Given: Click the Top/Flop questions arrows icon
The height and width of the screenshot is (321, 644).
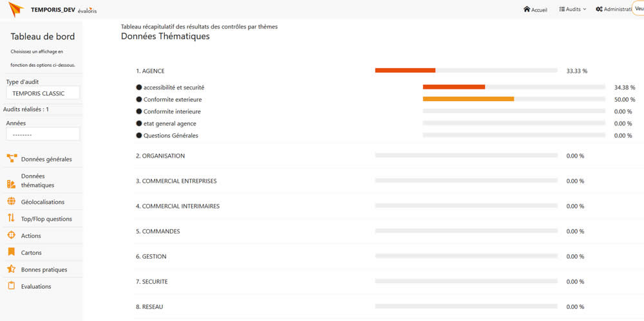Looking at the screenshot, I should pyautogui.click(x=11, y=218).
